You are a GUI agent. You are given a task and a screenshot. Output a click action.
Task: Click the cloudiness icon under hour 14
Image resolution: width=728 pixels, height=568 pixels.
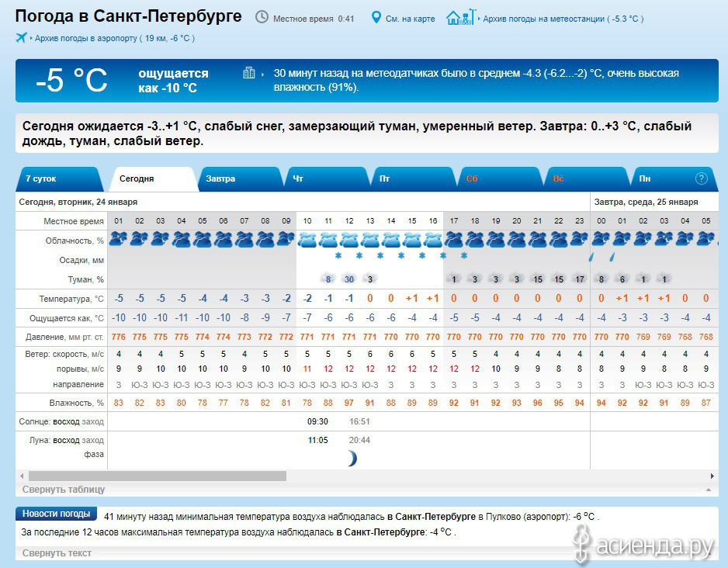pos(391,240)
